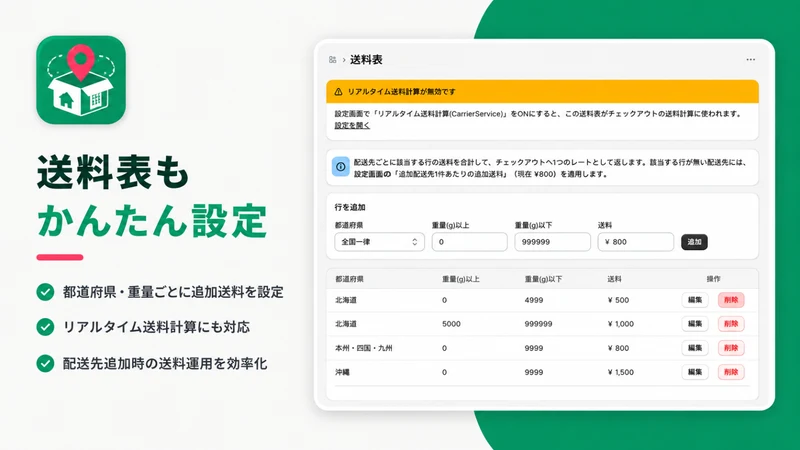This screenshot has width=800, height=450.
Task: Click the 送料 table column header
Action: pyautogui.click(x=614, y=279)
